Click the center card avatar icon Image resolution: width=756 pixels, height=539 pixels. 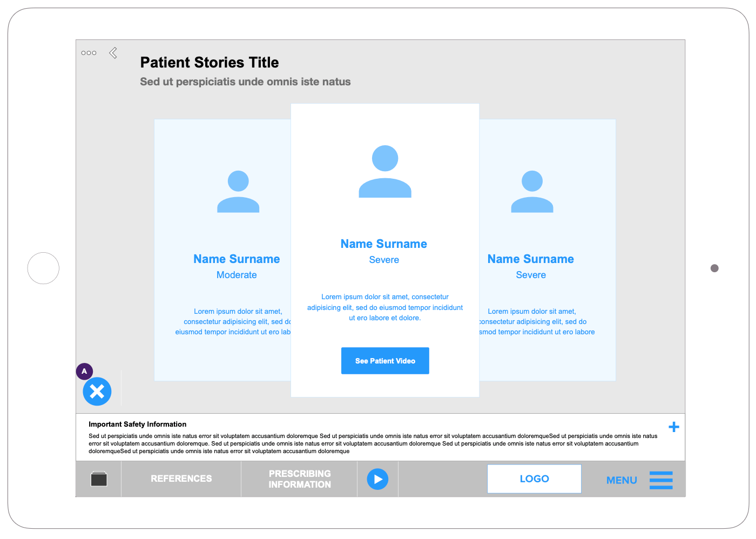pos(385,171)
